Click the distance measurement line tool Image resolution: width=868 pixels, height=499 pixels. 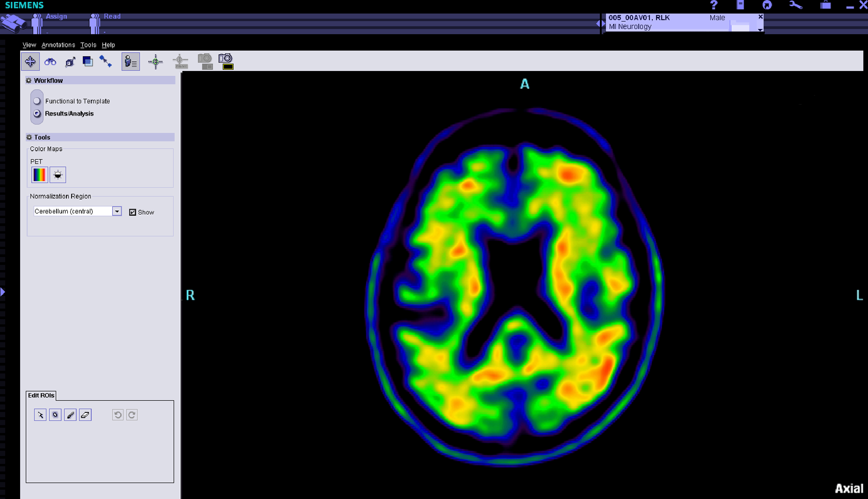coord(106,62)
